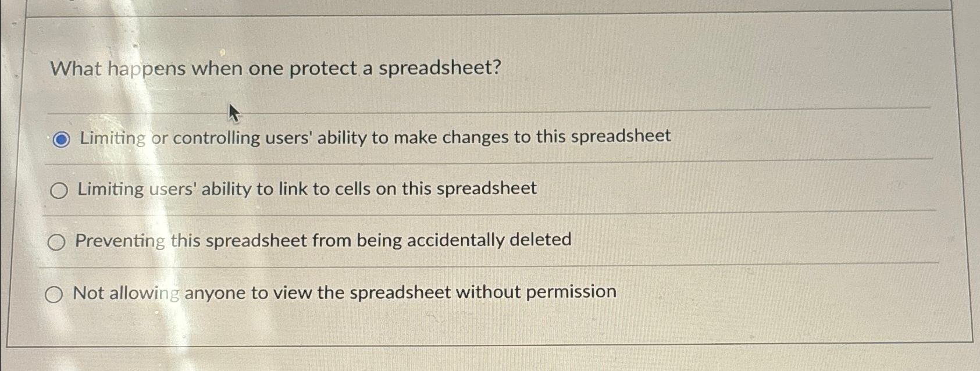This screenshot has height=371, width=980.
Task: Click the question 'What happens when one protect a spreadsheet?'
Action: click(273, 69)
